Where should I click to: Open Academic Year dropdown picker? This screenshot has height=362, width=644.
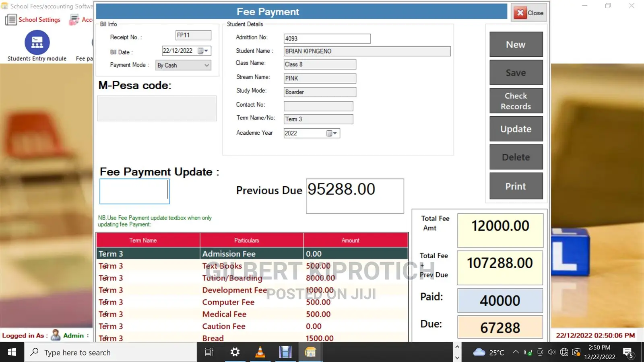tap(332, 133)
